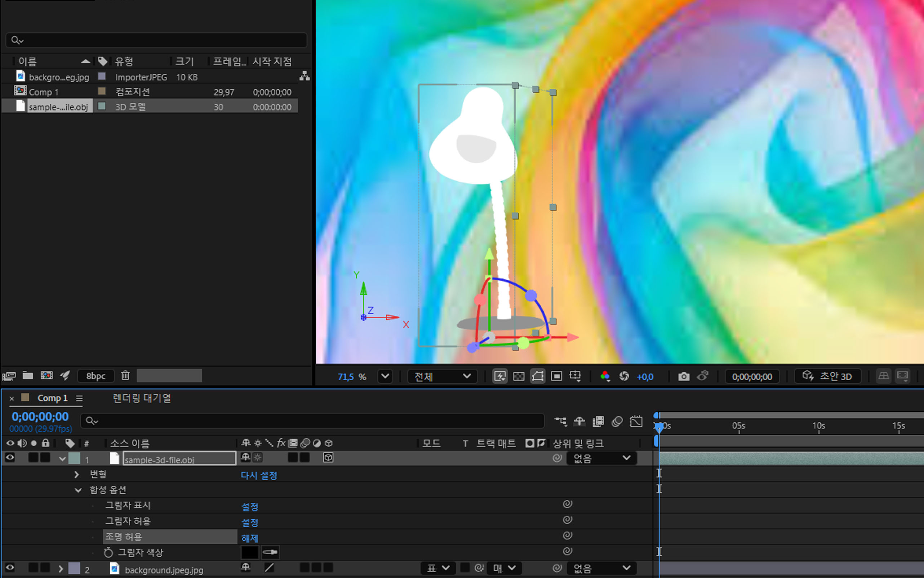Click the show channel RGB icon
Viewport: 924px width, 578px height.
point(605,377)
